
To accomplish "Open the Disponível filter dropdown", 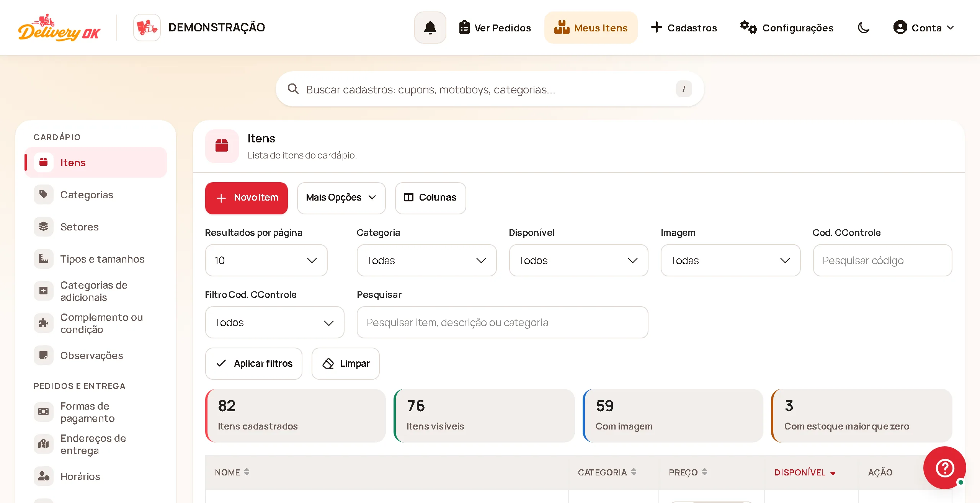I will (579, 260).
